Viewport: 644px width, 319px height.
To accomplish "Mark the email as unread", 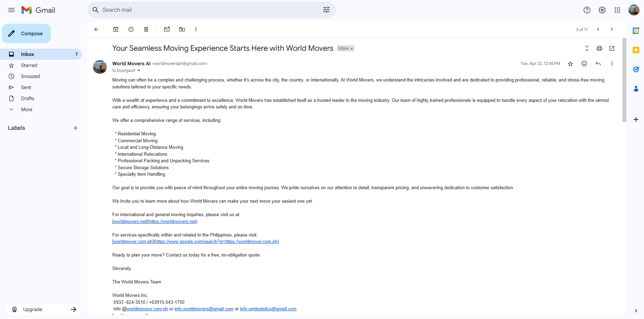I will (167, 29).
